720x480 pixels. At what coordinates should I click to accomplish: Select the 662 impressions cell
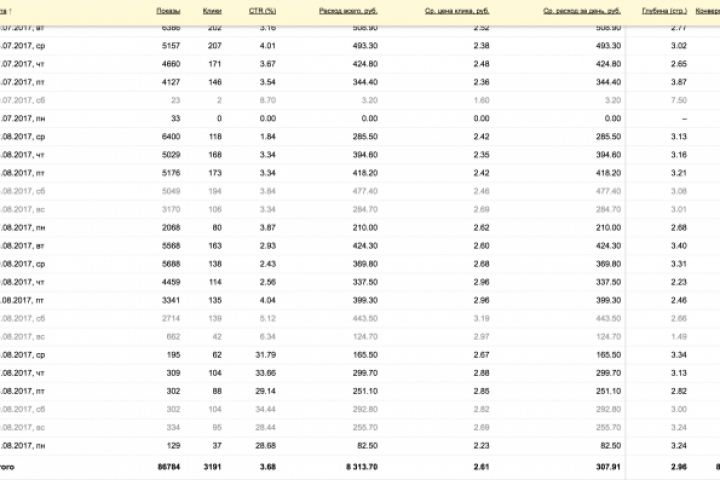pos(172,336)
